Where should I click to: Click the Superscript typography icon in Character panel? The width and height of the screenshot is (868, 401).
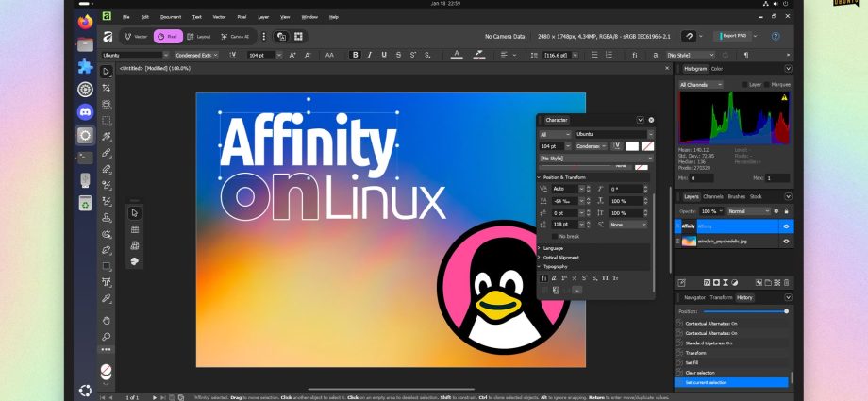585,278
